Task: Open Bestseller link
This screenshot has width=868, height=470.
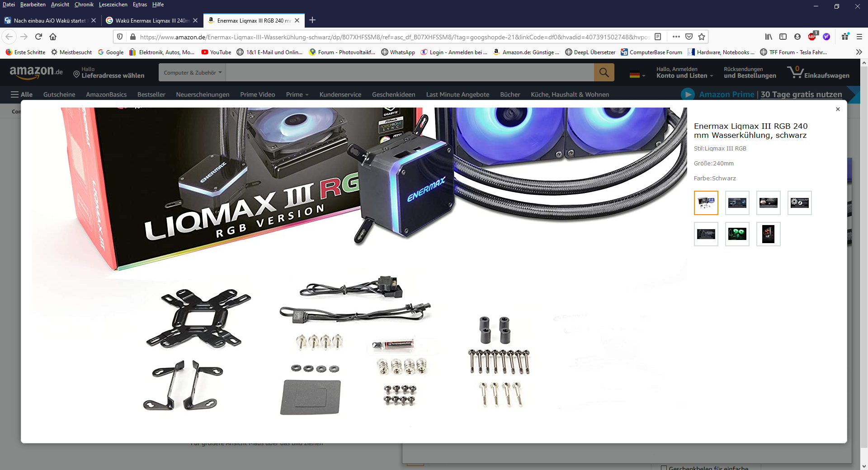Action: (151, 94)
